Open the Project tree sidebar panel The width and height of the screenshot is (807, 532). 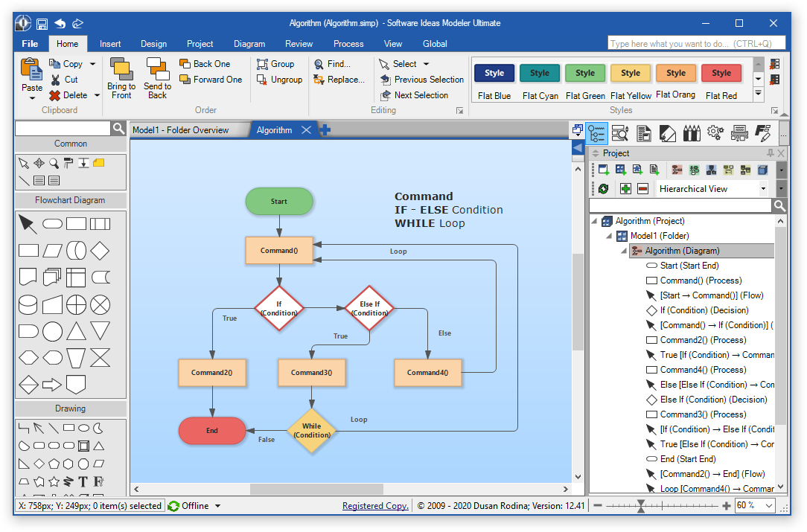(x=597, y=133)
